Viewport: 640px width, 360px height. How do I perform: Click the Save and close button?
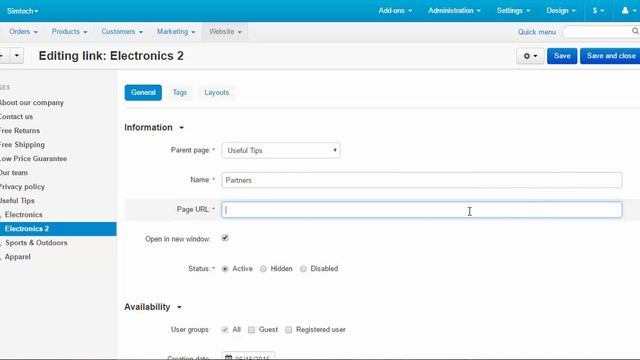(611, 56)
